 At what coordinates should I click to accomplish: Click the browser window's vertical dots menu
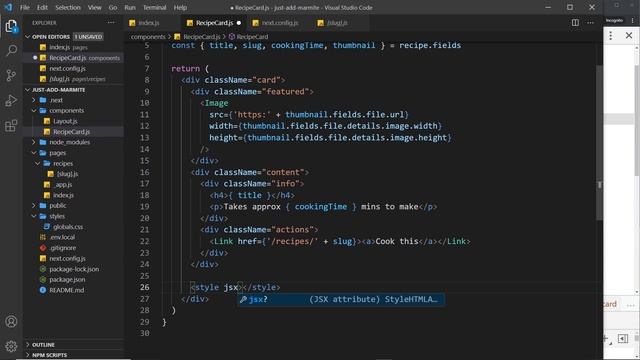point(611,36)
